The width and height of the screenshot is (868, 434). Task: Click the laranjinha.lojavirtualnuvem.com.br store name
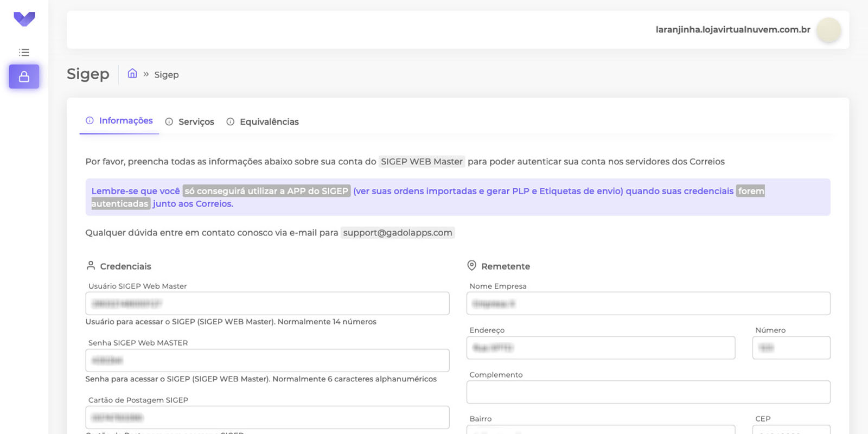[x=733, y=29]
